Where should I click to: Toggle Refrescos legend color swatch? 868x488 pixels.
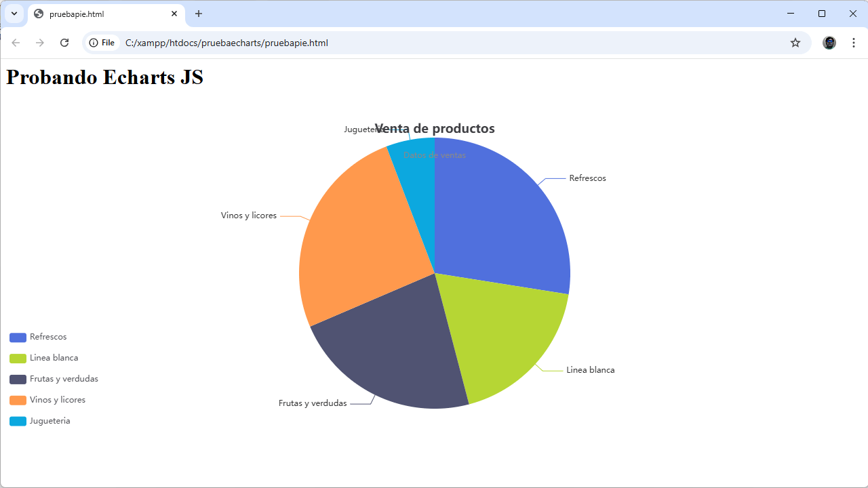(18, 338)
